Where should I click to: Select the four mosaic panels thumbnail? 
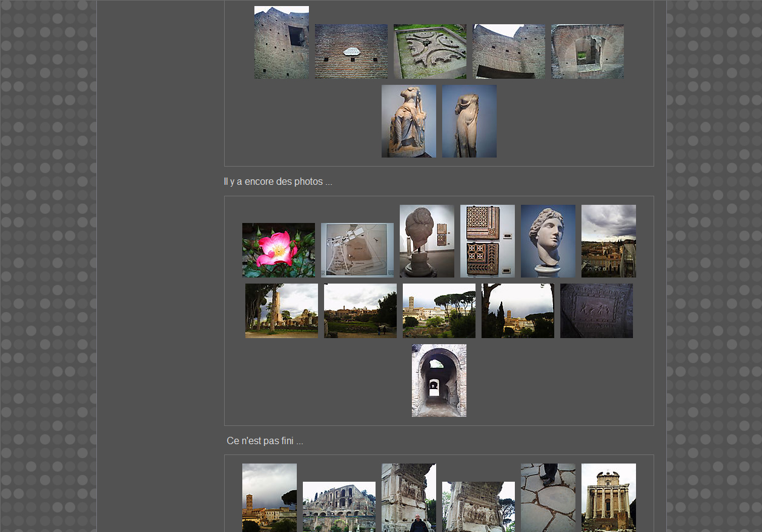[487, 241]
